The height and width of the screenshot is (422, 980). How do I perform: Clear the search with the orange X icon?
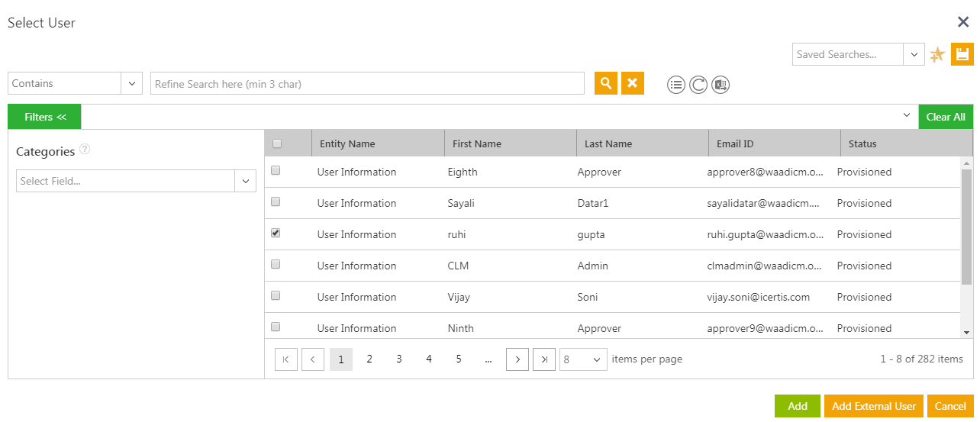click(x=633, y=83)
